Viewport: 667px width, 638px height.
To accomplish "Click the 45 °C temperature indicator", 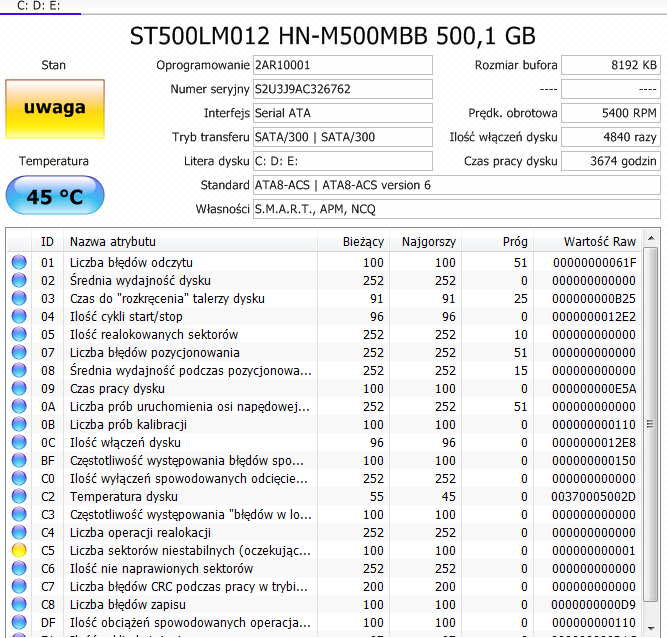I will (x=55, y=196).
